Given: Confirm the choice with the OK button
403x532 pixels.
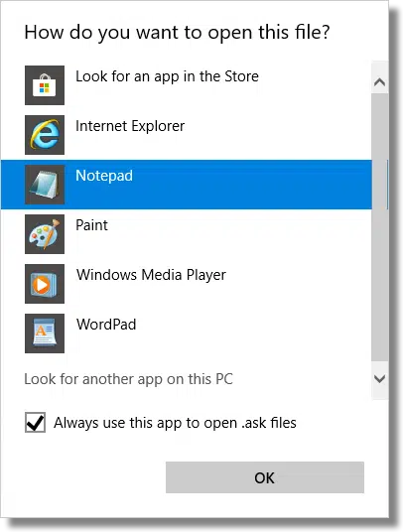Looking at the screenshot, I should [x=265, y=477].
